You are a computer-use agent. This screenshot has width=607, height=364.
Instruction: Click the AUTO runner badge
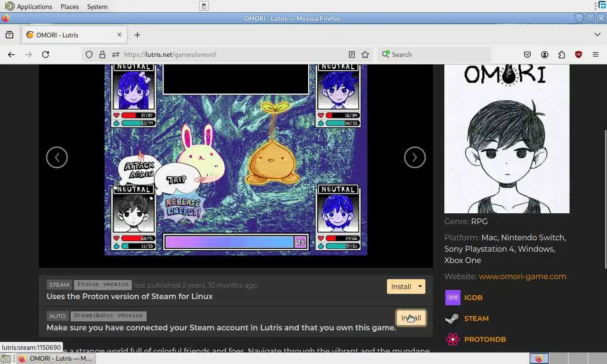coord(57,316)
